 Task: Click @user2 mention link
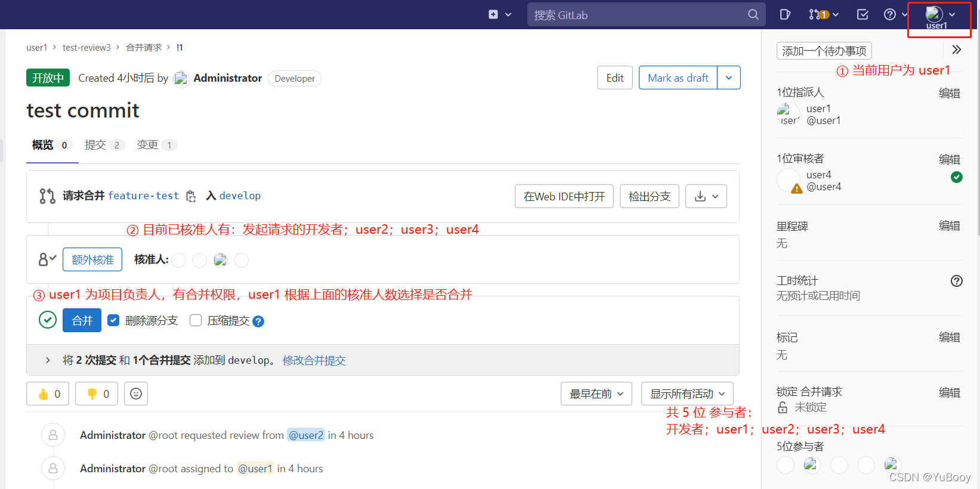pos(306,435)
